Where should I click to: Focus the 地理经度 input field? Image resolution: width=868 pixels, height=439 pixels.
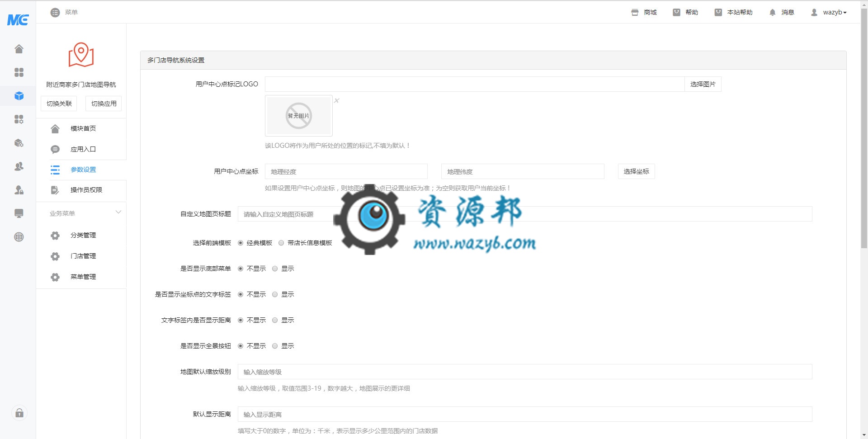[346, 171]
